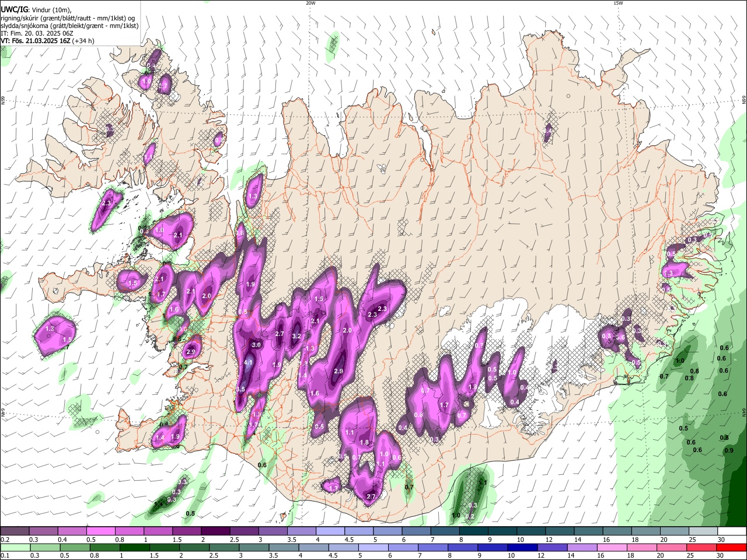
Task: Click the 0.2 label in top legend row
Action: click(5, 540)
